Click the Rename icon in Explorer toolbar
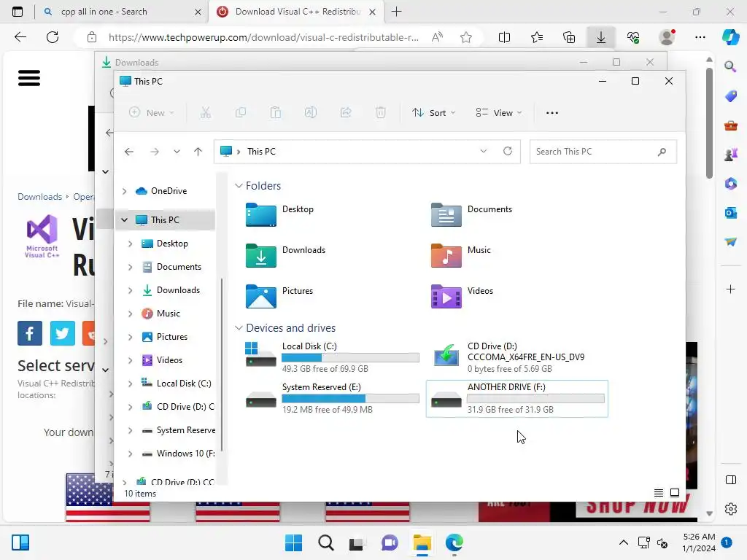The image size is (747, 560). point(311,113)
